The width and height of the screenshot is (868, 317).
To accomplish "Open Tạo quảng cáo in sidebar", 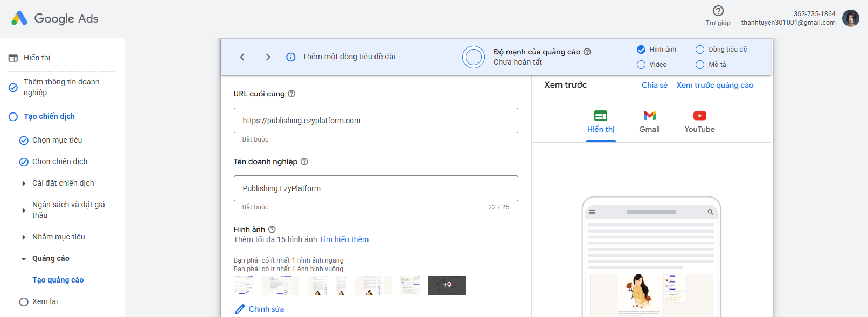I will coord(58,280).
